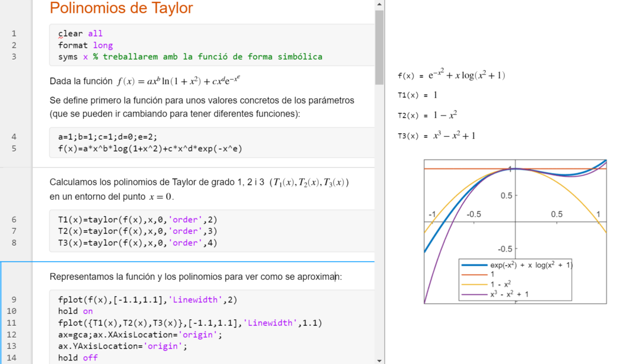Viewport: 636px width, 364px height.
Task: Click the T1(x)=taylor code line
Action: [137, 220]
